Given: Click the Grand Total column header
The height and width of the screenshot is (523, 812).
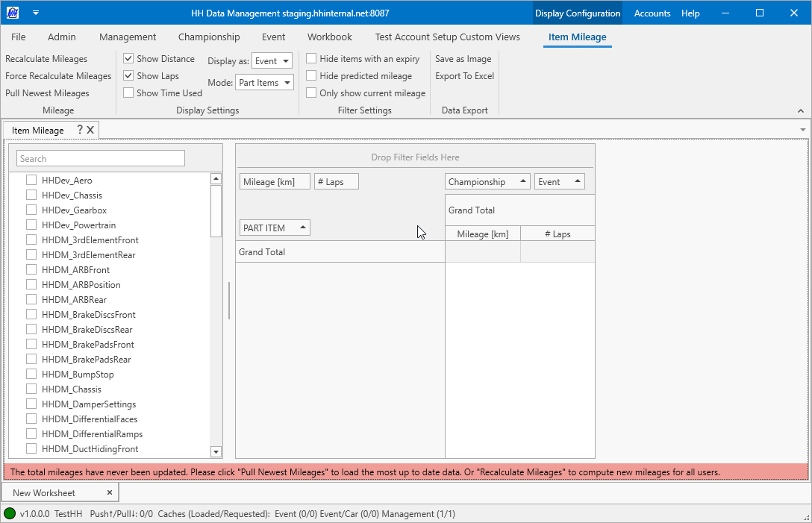Looking at the screenshot, I should [519, 210].
